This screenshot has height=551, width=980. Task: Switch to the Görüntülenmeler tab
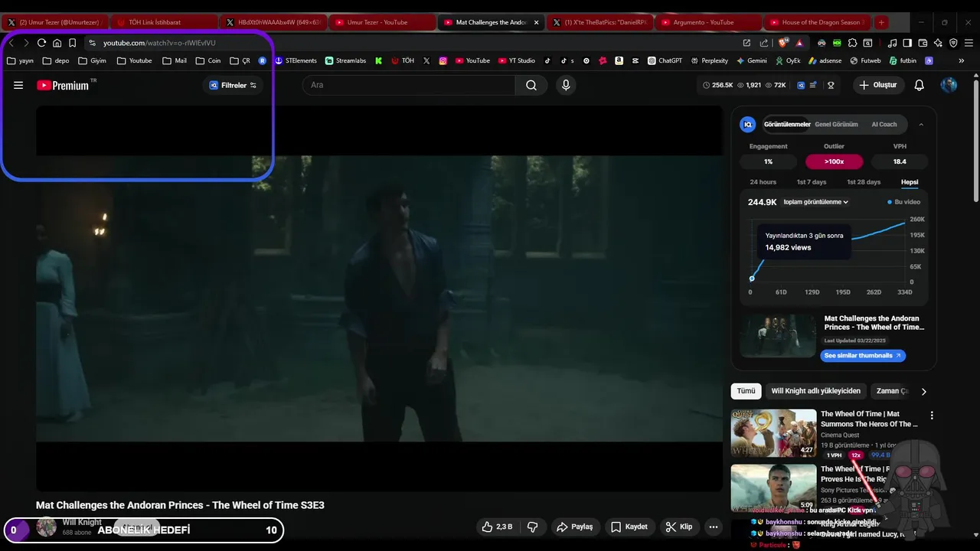787,124
